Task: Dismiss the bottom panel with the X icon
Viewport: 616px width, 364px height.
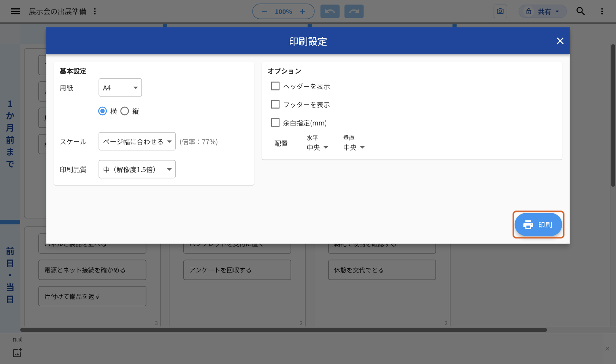Action: point(607,349)
